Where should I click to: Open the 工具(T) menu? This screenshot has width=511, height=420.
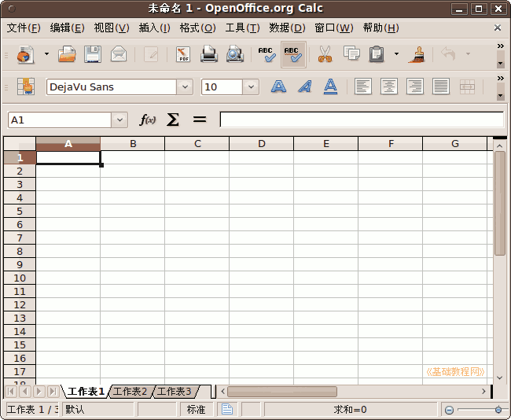coord(242,28)
